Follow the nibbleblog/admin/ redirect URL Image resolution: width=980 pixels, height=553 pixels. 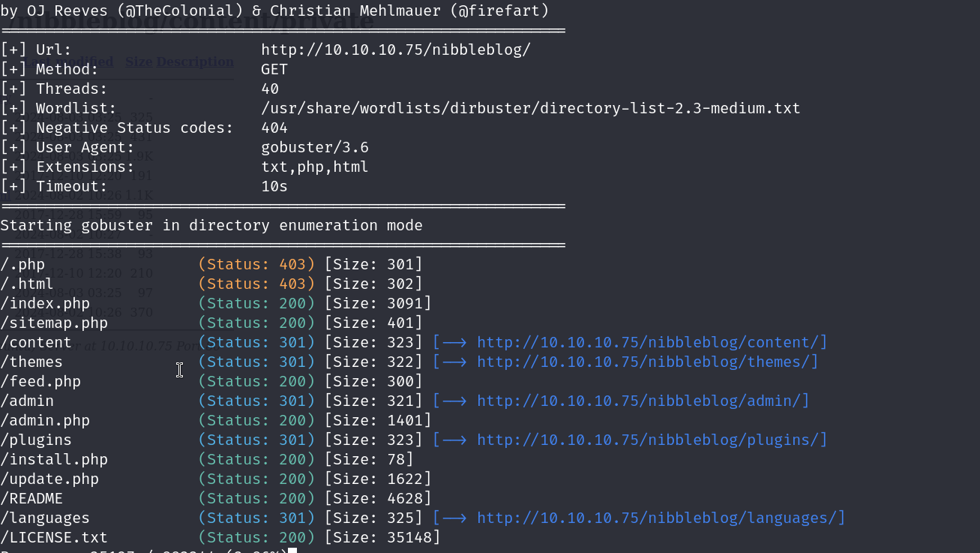643,401
